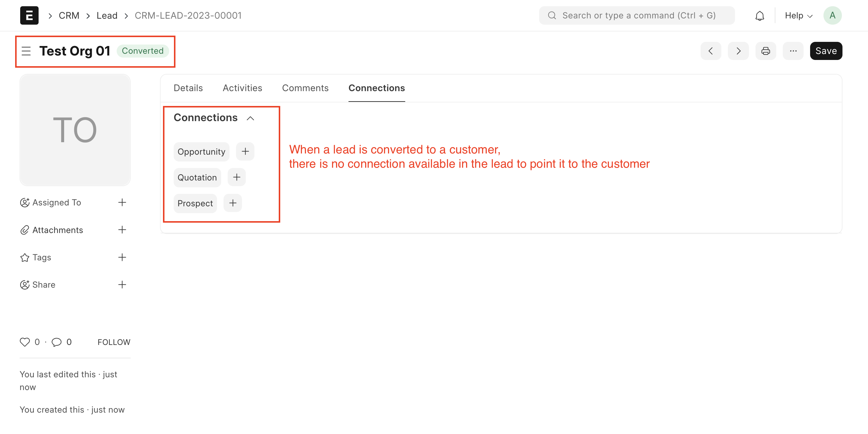Image resolution: width=868 pixels, height=434 pixels.
Task: Go to the previous document with the left arrow
Action: (711, 50)
